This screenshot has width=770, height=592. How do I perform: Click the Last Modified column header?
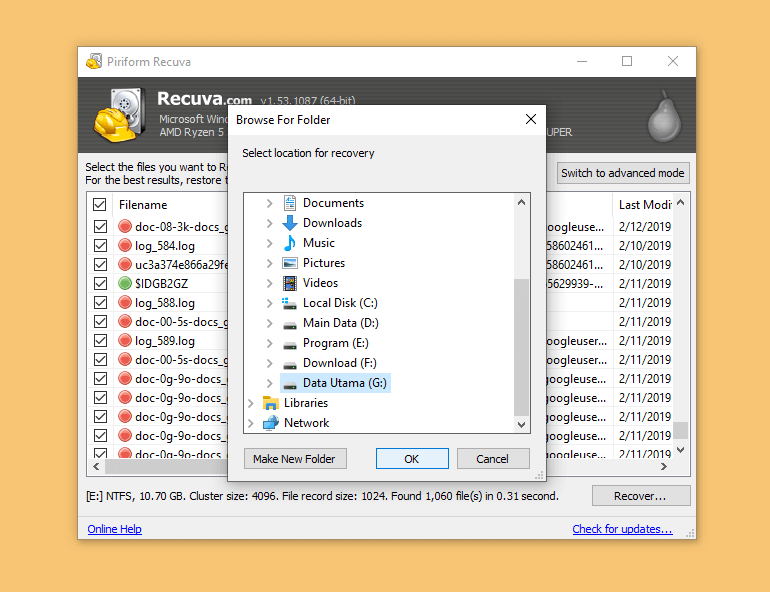pyautogui.click(x=643, y=205)
